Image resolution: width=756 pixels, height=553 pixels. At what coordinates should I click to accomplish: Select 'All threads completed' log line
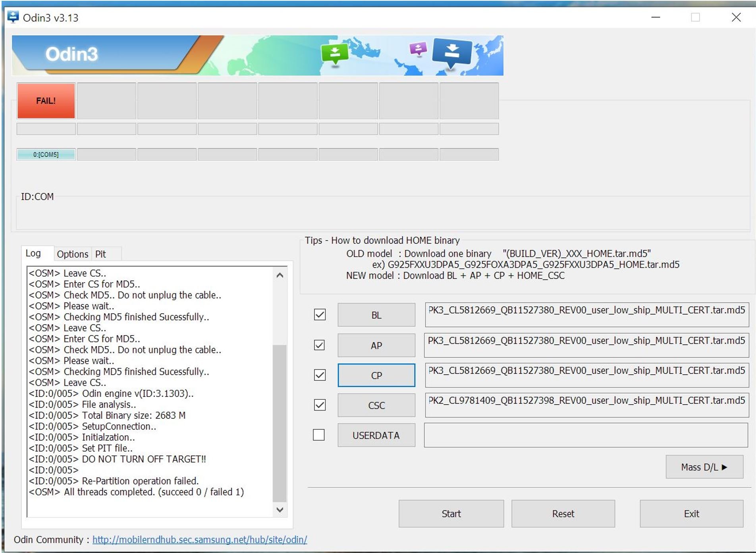click(136, 492)
